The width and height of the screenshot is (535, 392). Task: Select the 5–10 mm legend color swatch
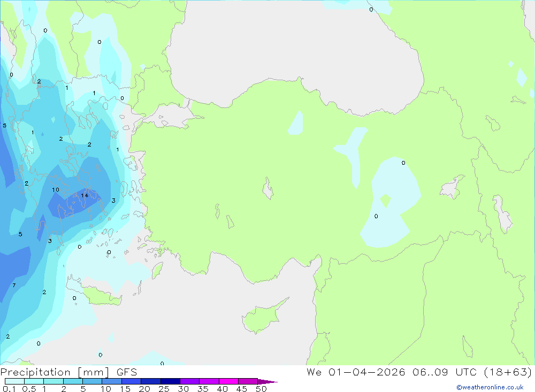coord(93,381)
